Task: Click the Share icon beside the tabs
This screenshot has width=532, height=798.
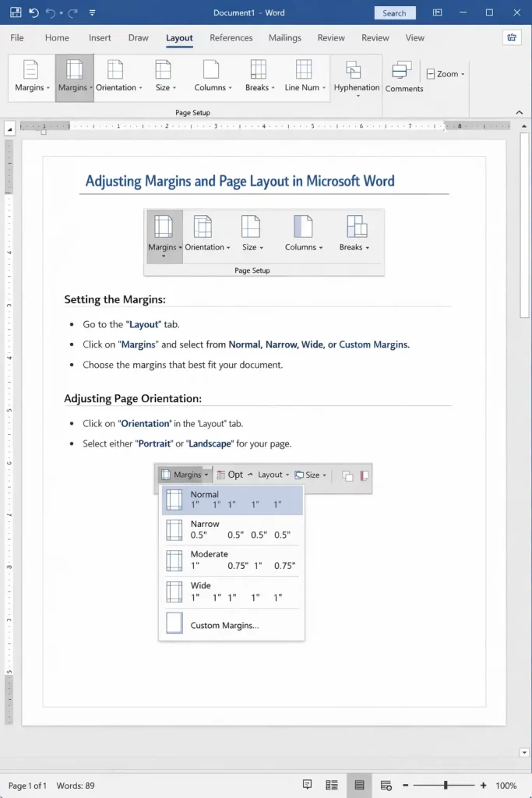Action: 512,37
